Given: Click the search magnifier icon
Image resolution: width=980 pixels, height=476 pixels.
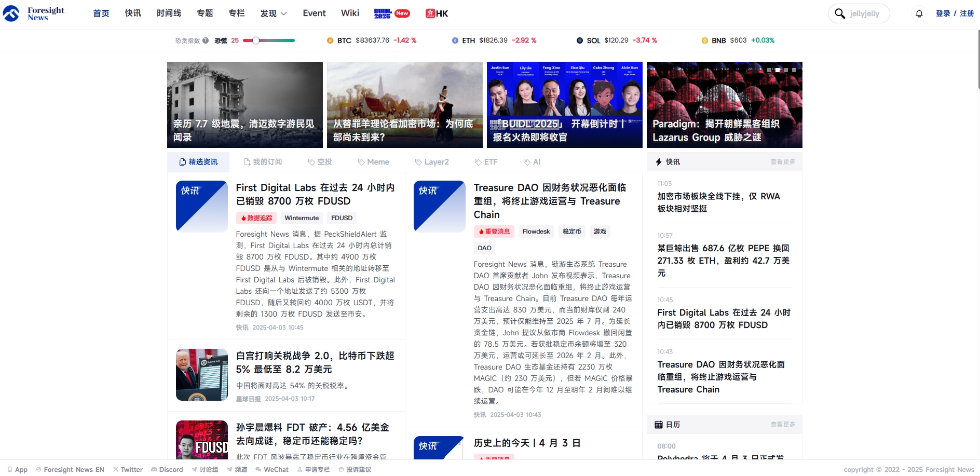Looking at the screenshot, I should [x=839, y=13].
